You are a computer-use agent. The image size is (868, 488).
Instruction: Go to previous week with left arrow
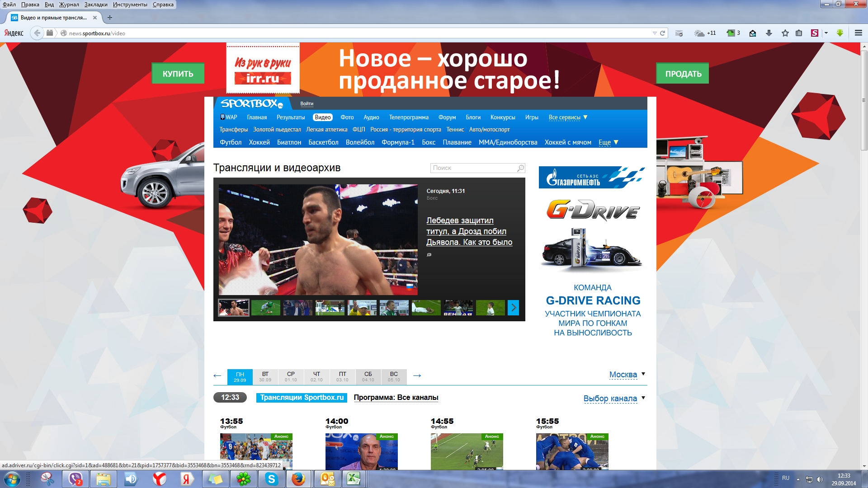click(217, 375)
